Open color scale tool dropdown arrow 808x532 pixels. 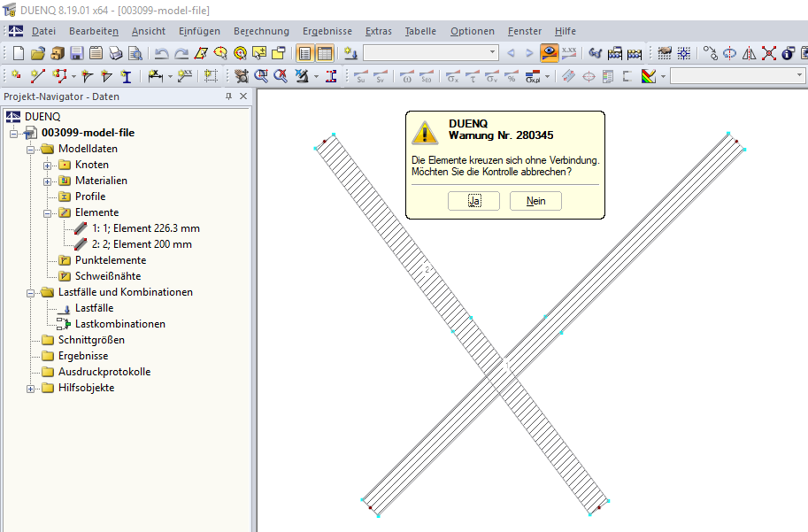tap(663, 77)
